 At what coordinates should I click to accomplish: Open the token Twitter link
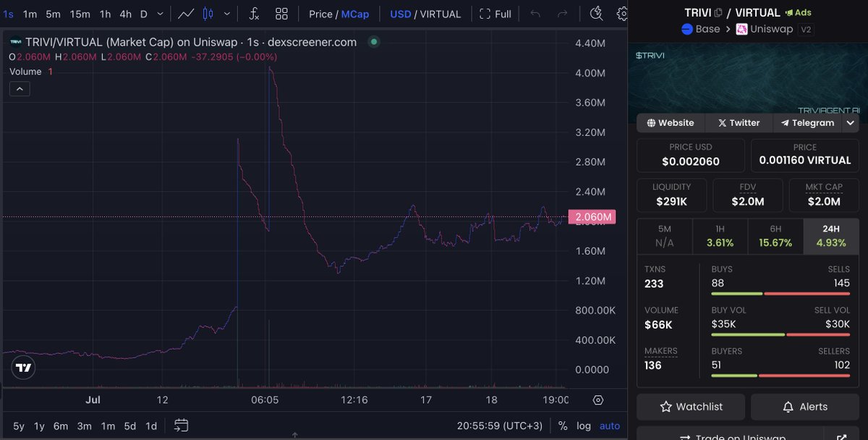(x=739, y=123)
